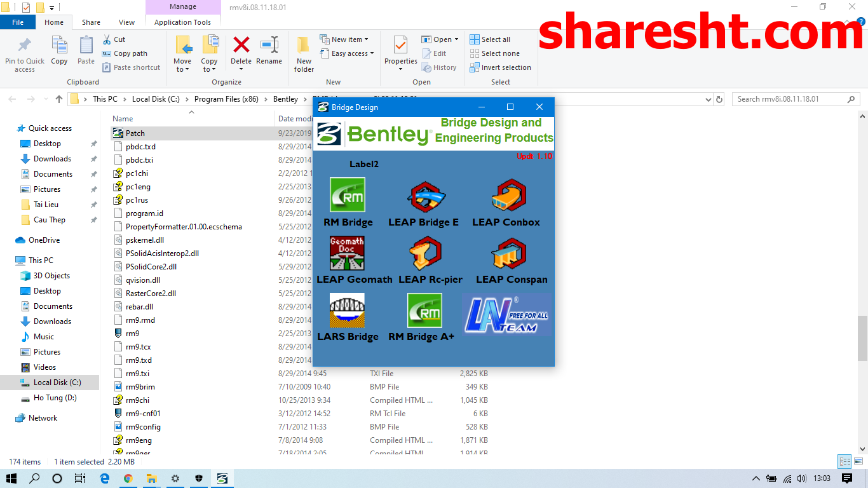Image resolution: width=868 pixels, height=488 pixels.
Task: Select file rm9config
Action: (143, 427)
